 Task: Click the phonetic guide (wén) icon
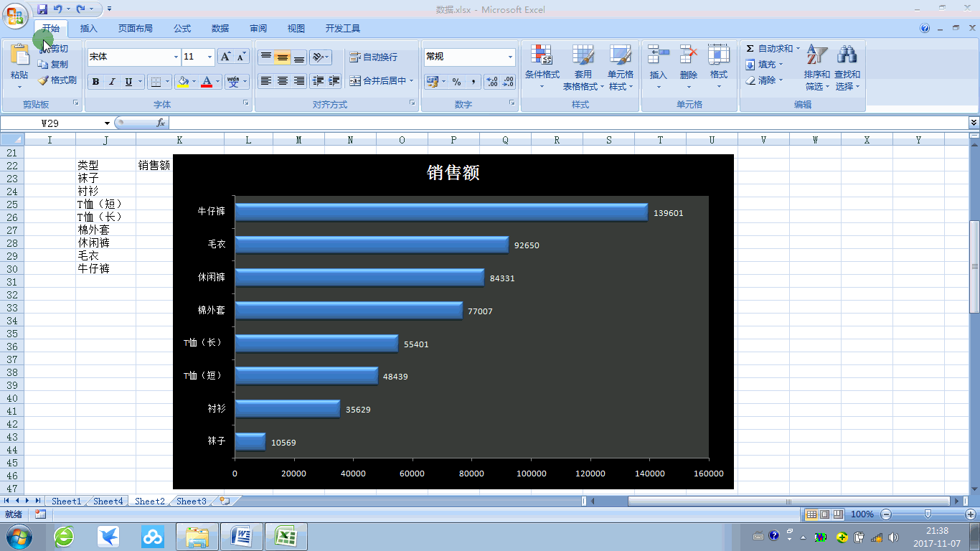coord(233,82)
